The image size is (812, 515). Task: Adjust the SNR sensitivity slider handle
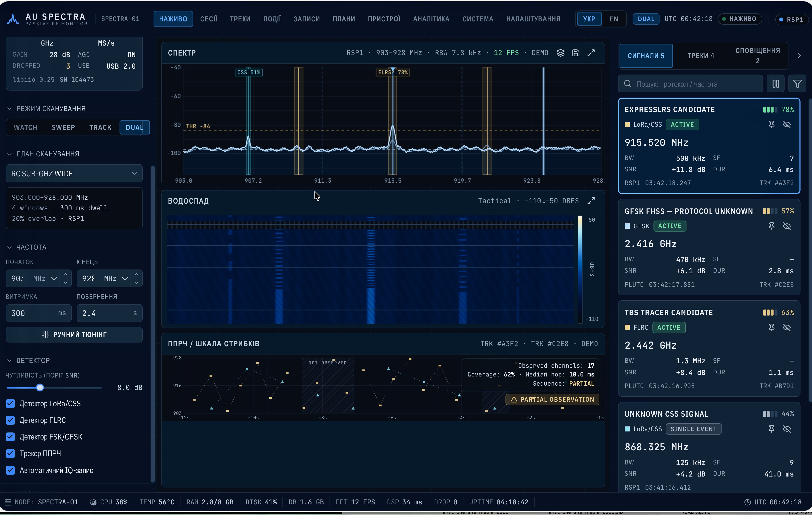coord(40,388)
